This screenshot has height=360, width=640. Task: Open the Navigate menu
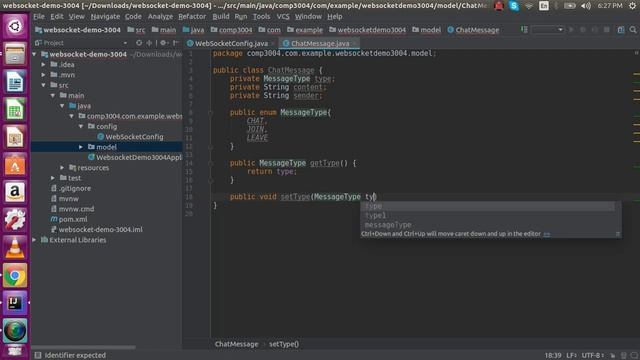(x=105, y=17)
